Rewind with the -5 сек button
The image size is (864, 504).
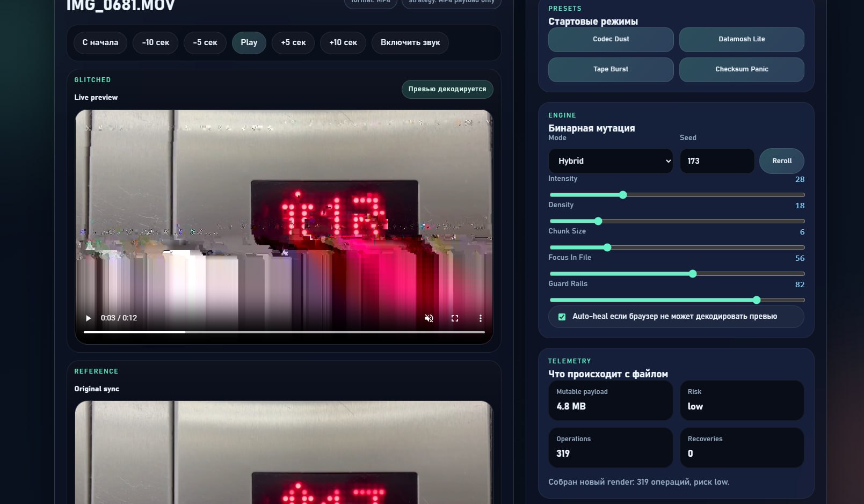click(x=205, y=43)
